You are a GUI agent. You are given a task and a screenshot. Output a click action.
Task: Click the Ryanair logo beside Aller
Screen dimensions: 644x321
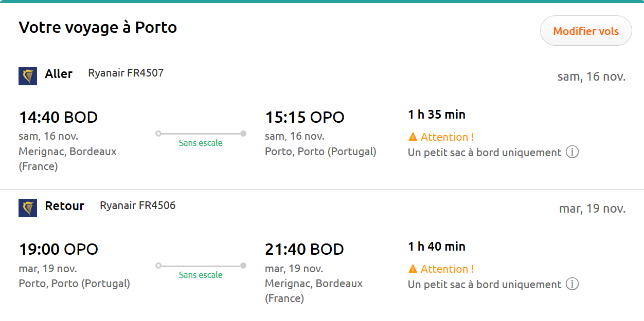[x=28, y=75]
